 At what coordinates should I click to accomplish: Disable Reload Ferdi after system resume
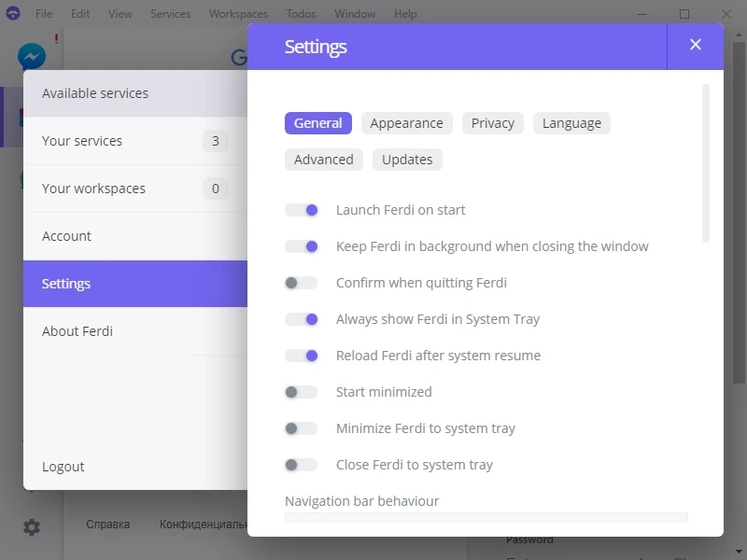click(x=301, y=356)
